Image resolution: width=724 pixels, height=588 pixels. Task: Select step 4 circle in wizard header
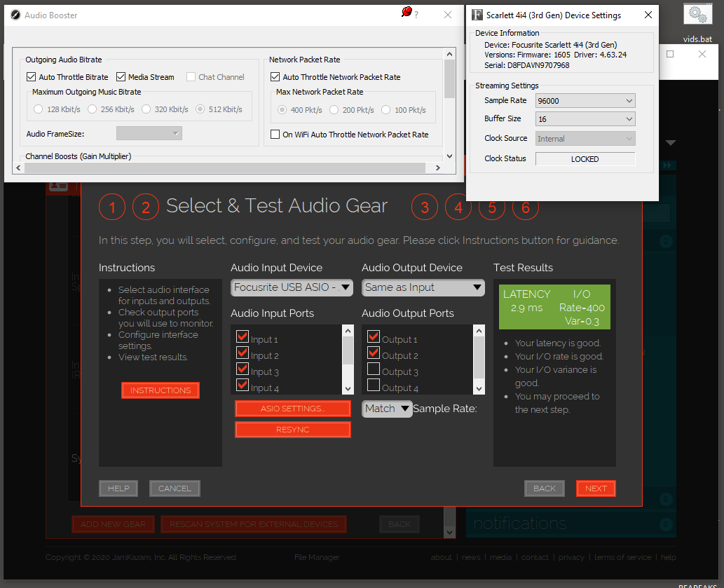458,207
